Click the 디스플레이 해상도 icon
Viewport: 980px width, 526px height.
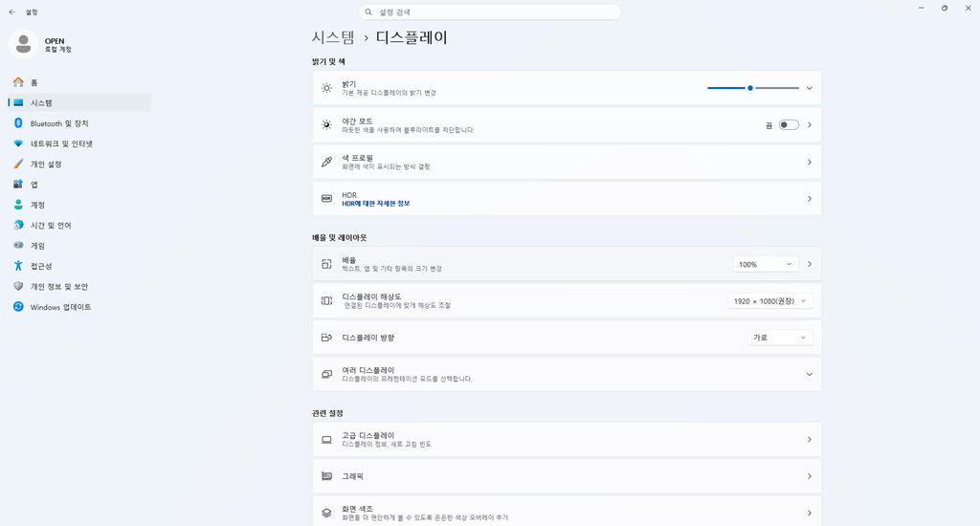click(326, 301)
